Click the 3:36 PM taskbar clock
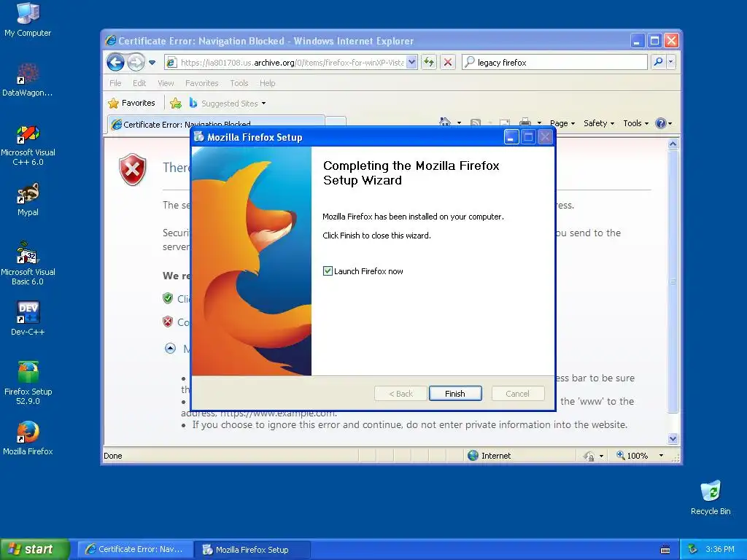 [720, 549]
